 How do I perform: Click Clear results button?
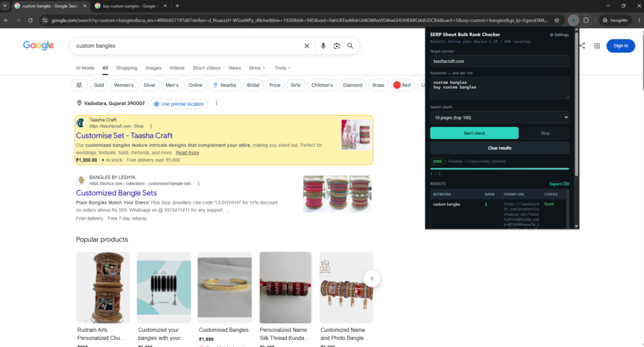point(499,148)
